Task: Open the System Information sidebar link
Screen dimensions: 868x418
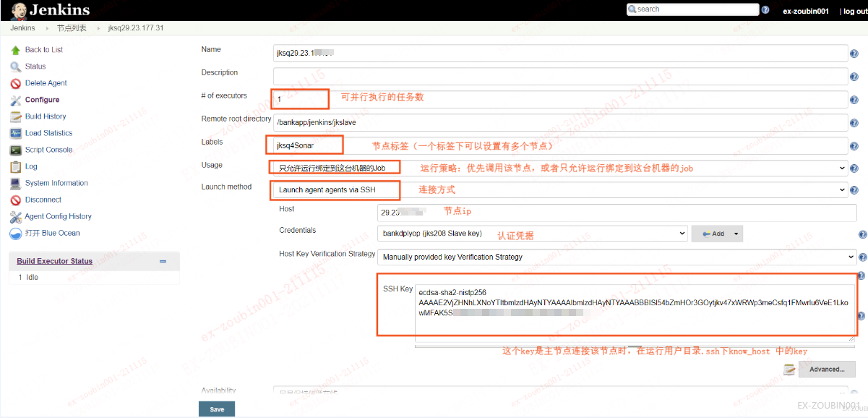Action: (x=56, y=183)
